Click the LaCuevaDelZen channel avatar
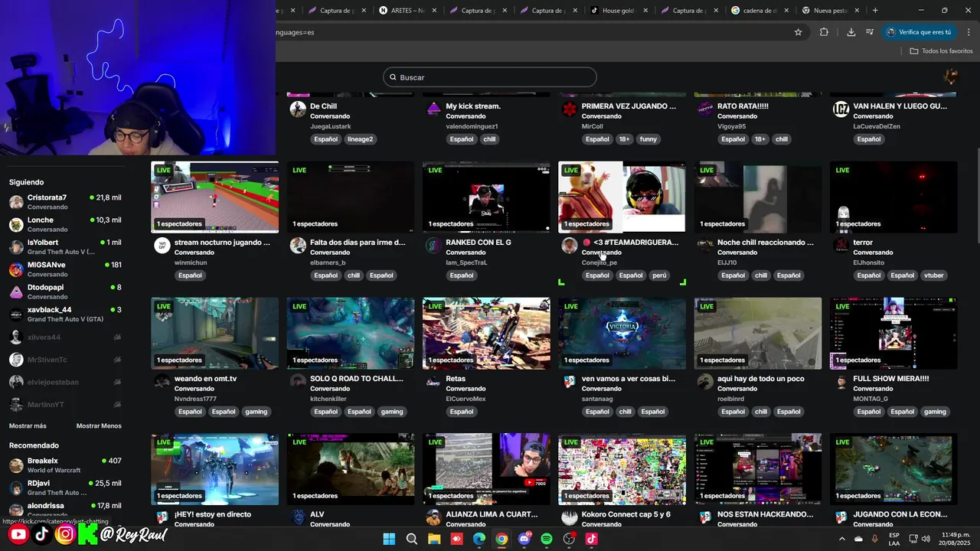This screenshot has width=980, height=551. point(841,109)
